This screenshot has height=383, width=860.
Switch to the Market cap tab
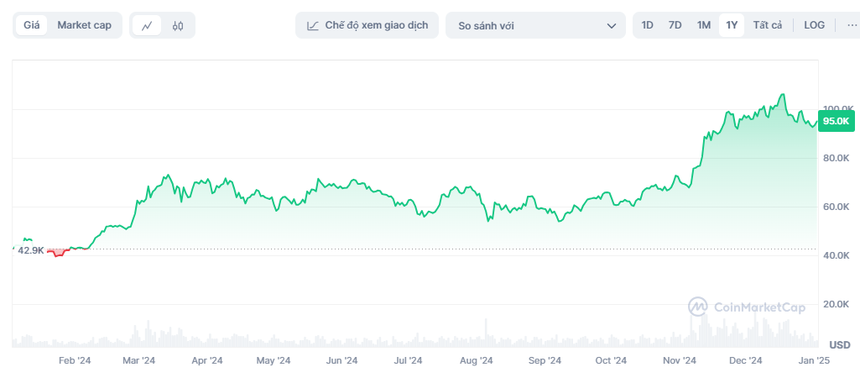coord(84,25)
